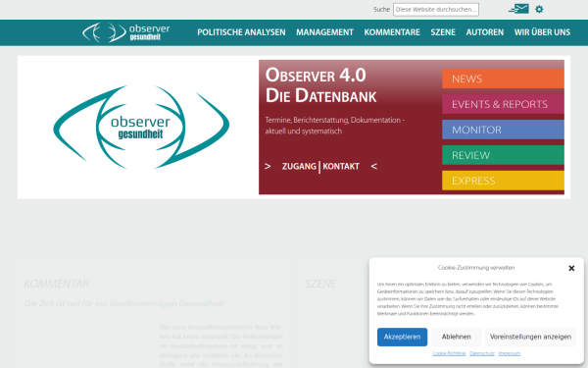Select the blue MONITOR tile

coord(503,130)
